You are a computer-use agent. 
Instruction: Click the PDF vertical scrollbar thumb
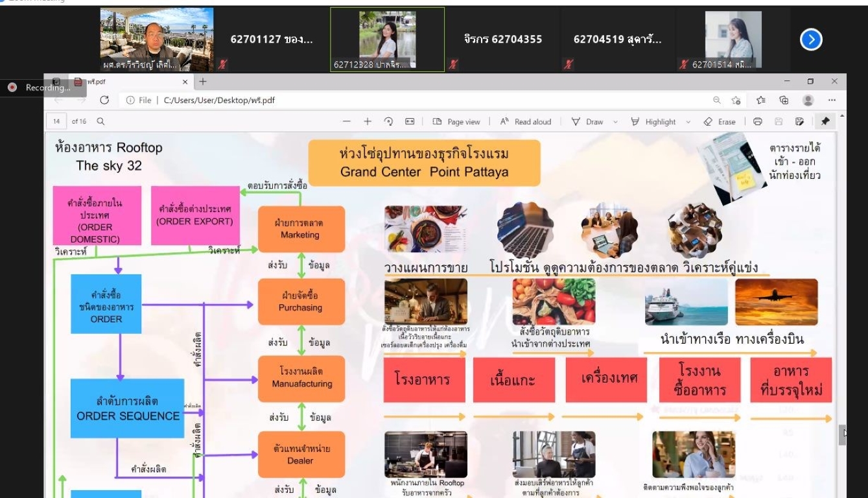[842, 434]
